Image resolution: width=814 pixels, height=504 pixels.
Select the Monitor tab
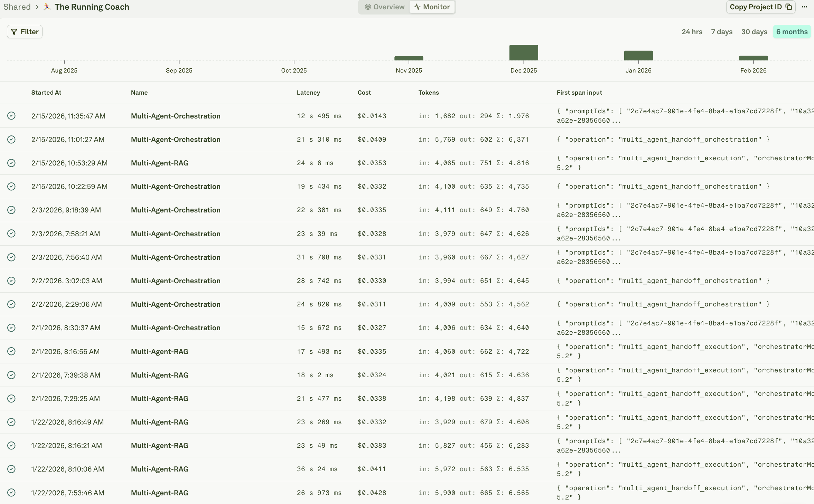click(x=432, y=7)
